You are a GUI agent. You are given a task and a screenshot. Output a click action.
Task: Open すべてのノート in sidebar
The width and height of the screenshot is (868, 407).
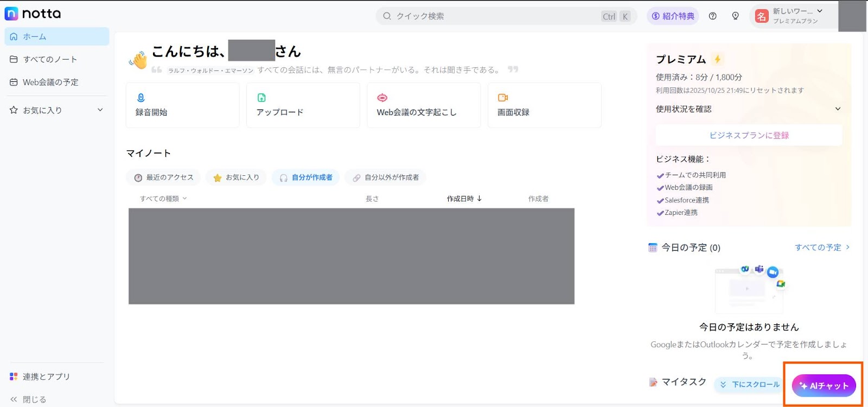(x=50, y=60)
